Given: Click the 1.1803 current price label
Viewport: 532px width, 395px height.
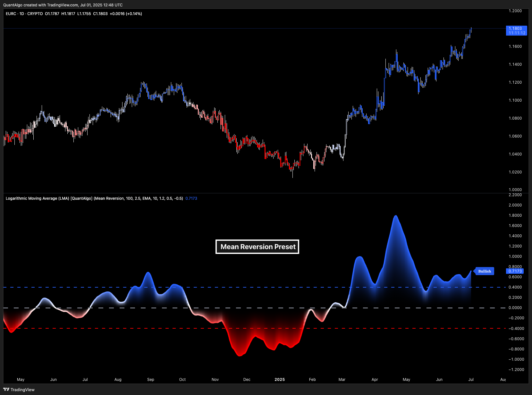Looking at the screenshot, I should (x=516, y=30).
